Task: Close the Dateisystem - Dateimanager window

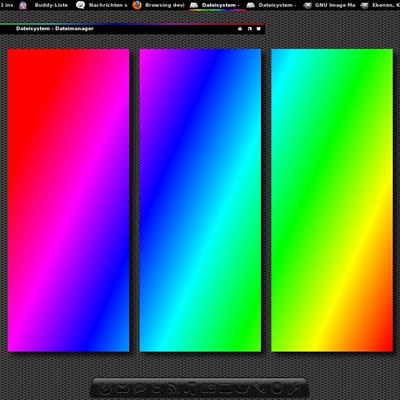Action: pyautogui.click(x=259, y=29)
